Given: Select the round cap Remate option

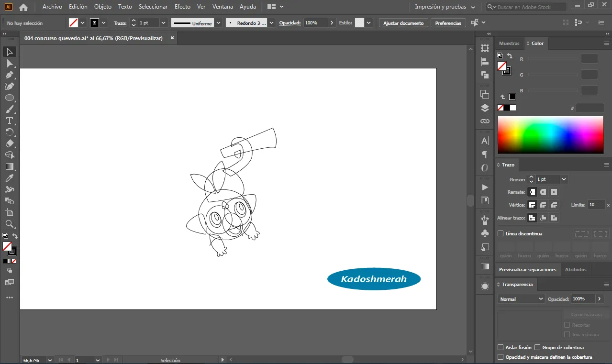Looking at the screenshot, I should pos(543,192).
